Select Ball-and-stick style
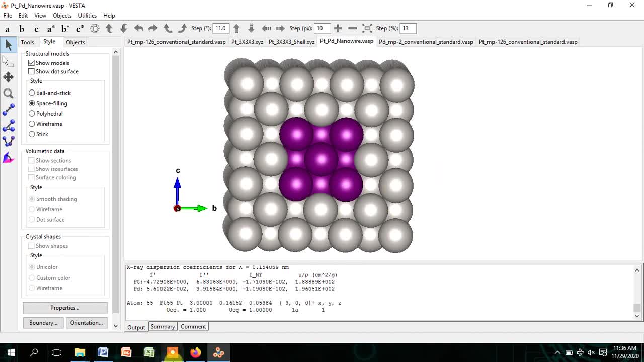644x362 pixels. (x=32, y=93)
